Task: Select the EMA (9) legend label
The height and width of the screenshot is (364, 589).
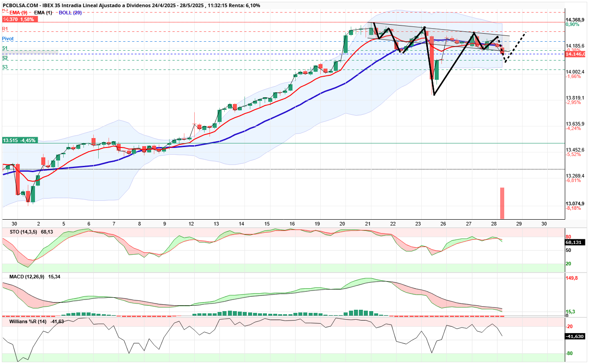Action: [19, 13]
